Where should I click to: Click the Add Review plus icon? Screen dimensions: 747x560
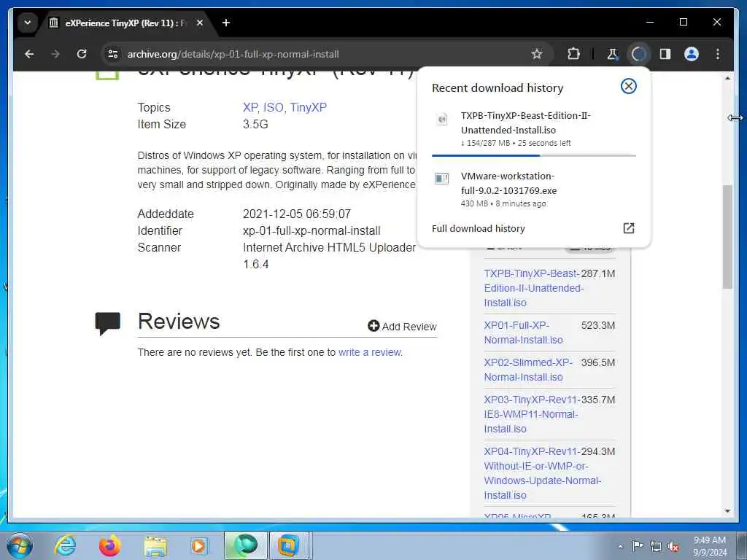tap(373, 326)
